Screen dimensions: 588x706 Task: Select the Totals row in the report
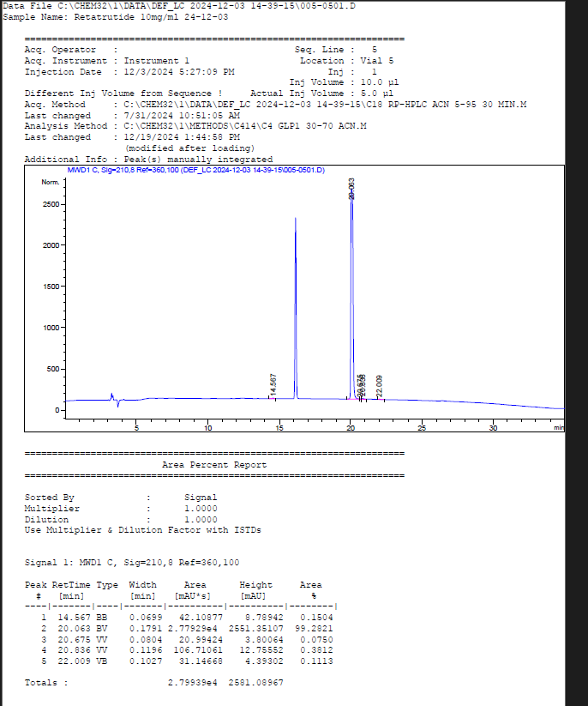point(154,683)
